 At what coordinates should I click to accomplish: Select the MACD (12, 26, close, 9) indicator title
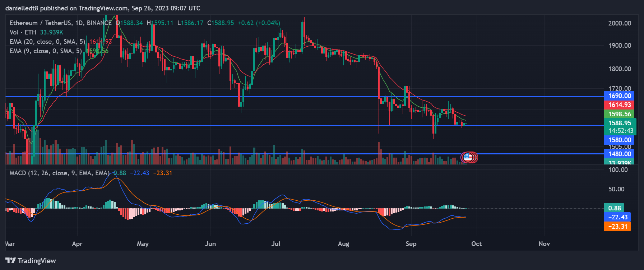coord(59,173)
